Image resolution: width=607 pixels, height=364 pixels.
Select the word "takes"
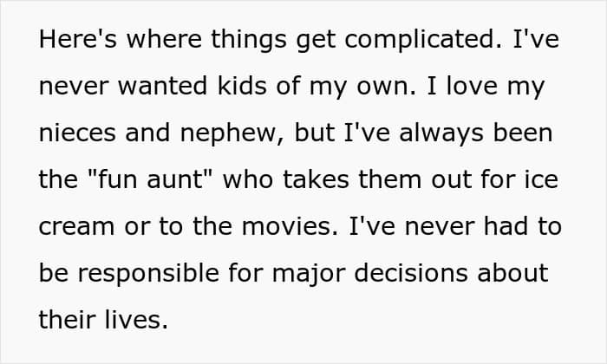(317, 179)
